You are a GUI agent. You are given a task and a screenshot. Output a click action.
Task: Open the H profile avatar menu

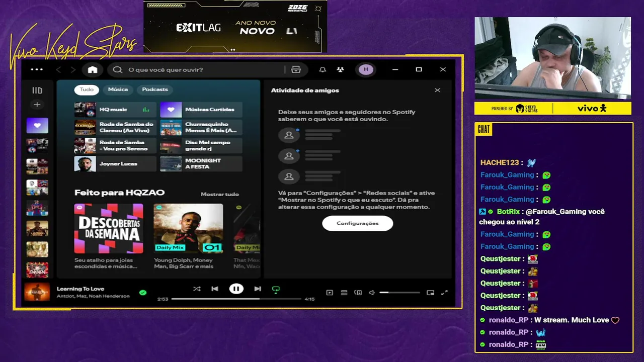pyautogui.click(x=366, y=69)
